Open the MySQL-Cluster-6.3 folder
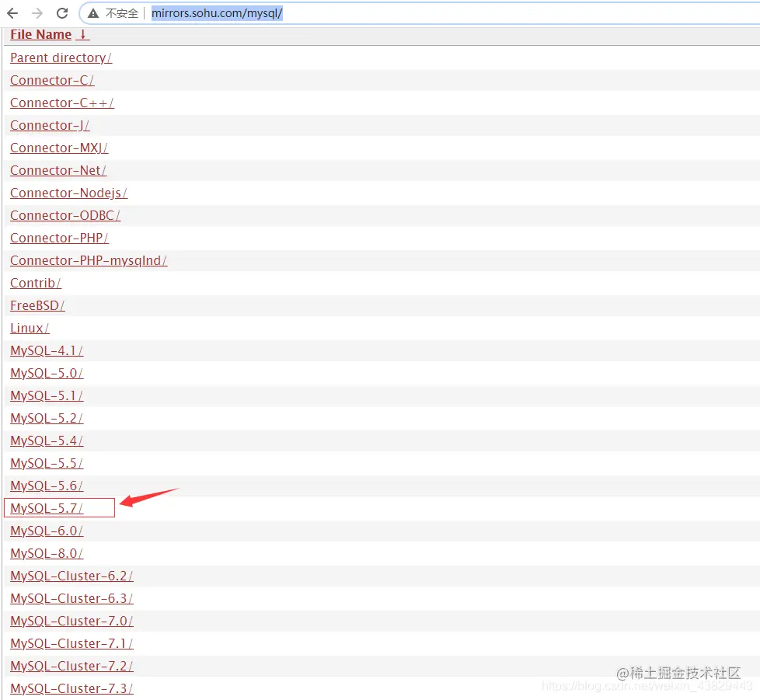The height and width of the screenshot is (700, 760). coord(71,598)
